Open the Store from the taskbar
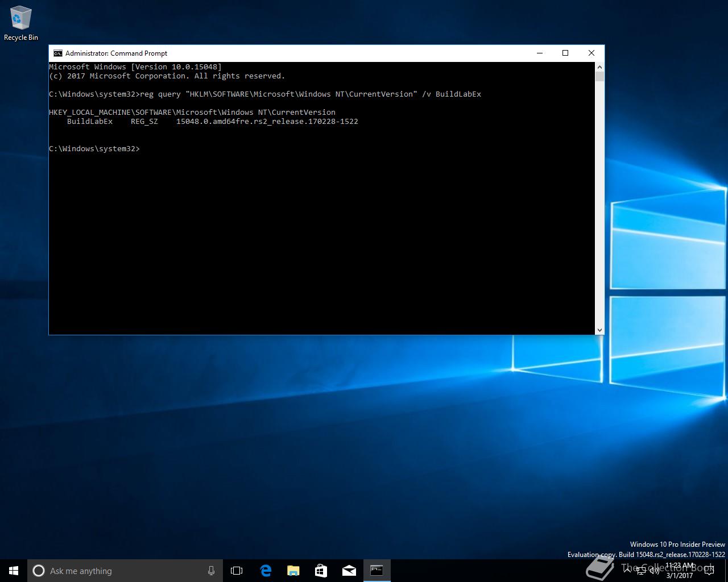 (321, 571)
